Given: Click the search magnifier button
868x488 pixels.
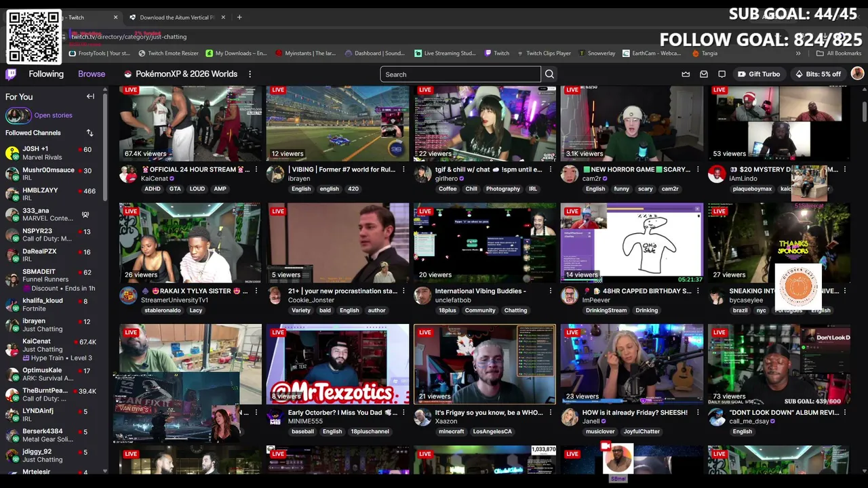Looking at the screenshot, I should (x=549, y=74).
